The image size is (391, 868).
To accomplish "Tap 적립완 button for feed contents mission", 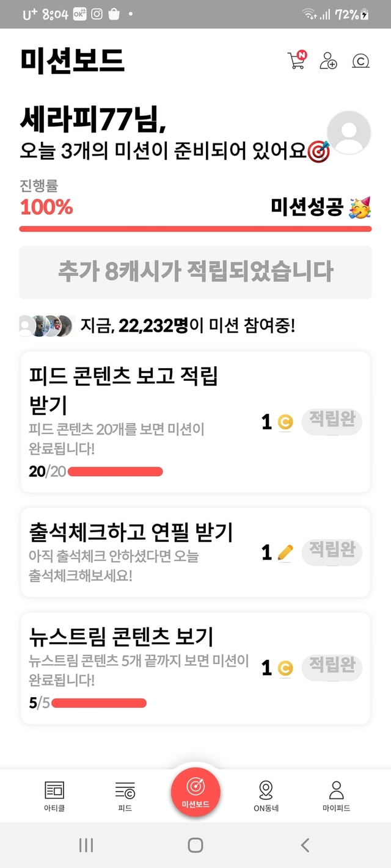I will coord(332,421).
